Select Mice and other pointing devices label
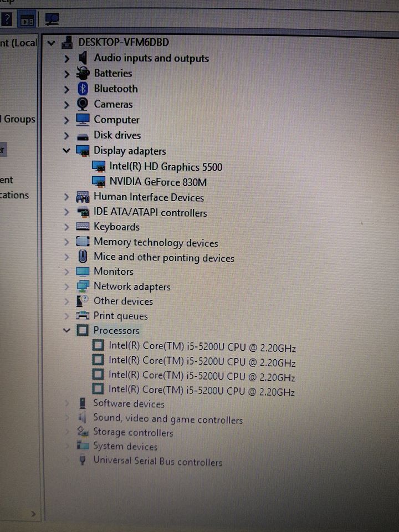The height and width of the screenshot is (532, 399). tap(164, 257)
